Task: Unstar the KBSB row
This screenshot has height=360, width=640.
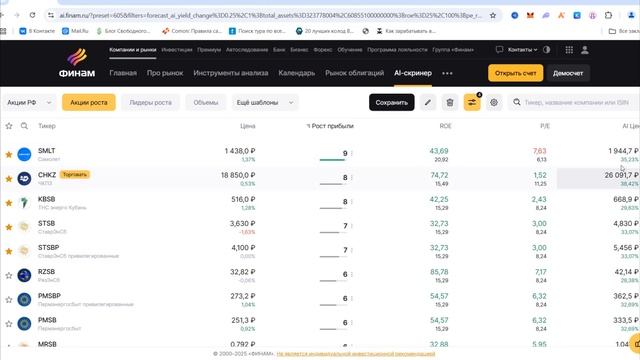Action: click(x=9, y=202)
